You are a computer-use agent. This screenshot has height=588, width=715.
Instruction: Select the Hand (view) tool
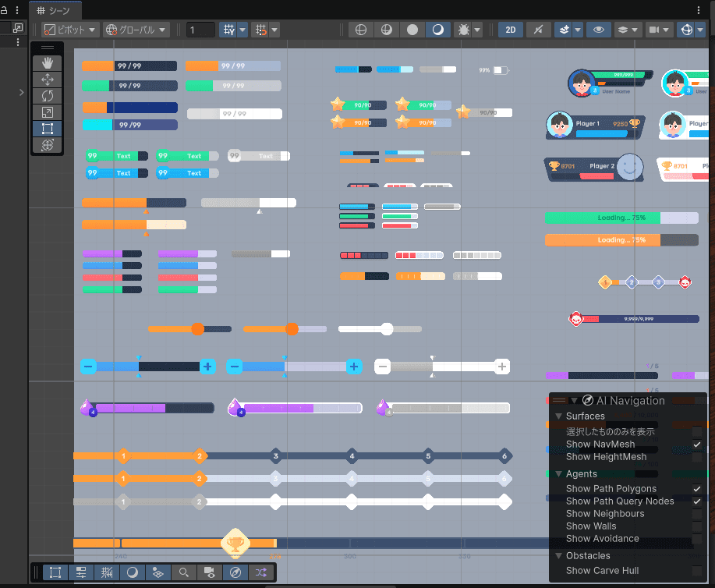[x=47, y=63]
